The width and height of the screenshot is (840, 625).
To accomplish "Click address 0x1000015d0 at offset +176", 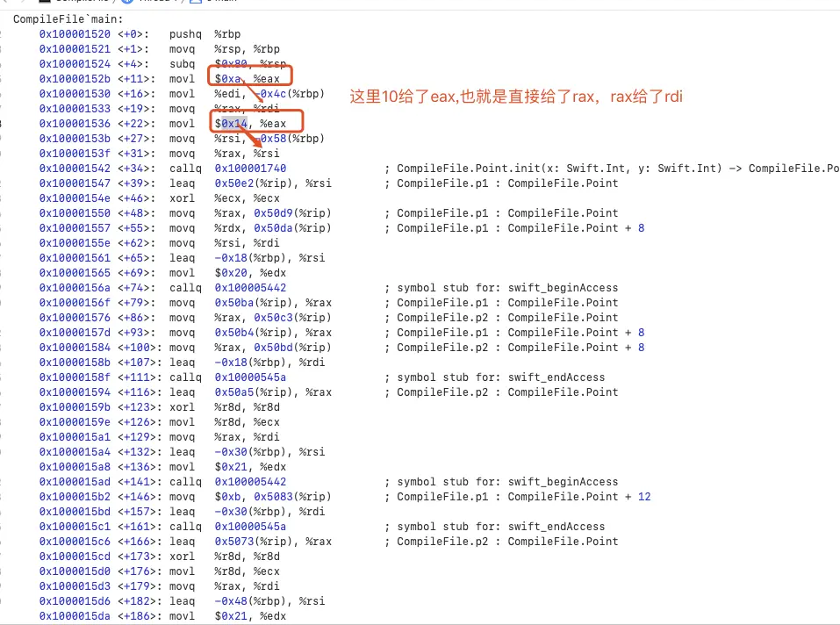I will pyautogui.click(x=75, y=572).
